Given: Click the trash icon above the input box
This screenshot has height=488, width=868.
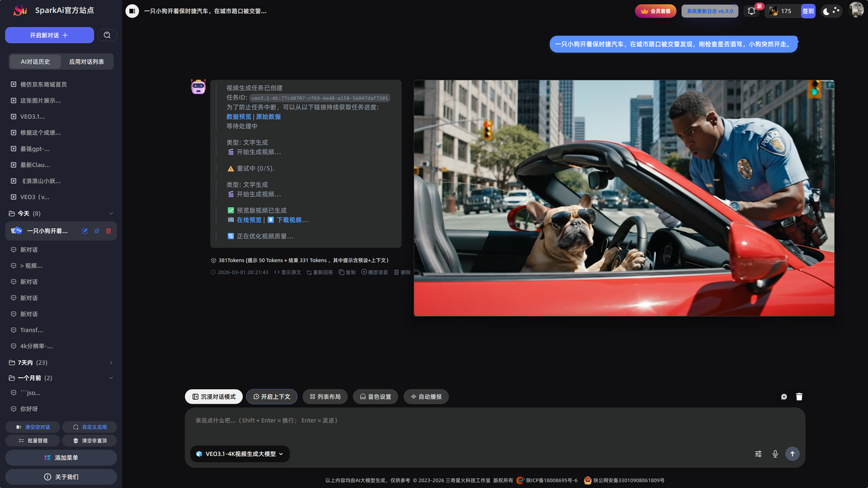Looking at the screenshot, I should click(x=799, y=396).
